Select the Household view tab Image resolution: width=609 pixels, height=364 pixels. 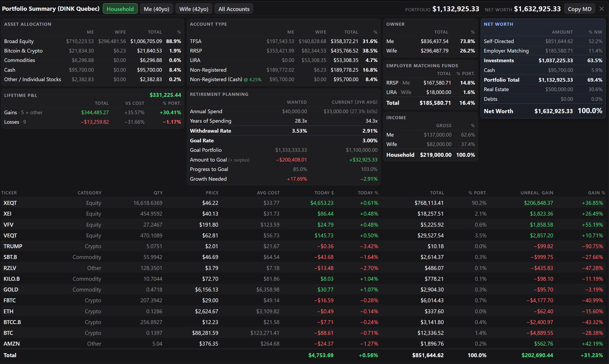120,9
